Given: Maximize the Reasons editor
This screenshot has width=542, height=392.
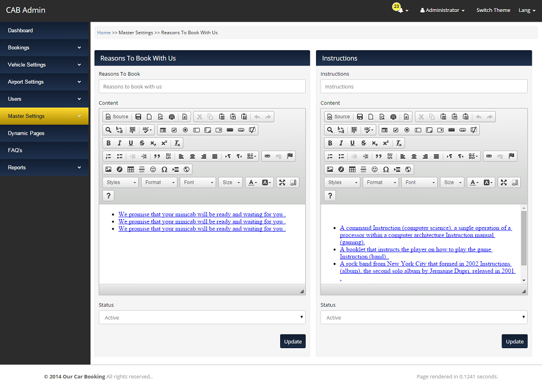Looking at the screenshot, I should tap(282, 183).
